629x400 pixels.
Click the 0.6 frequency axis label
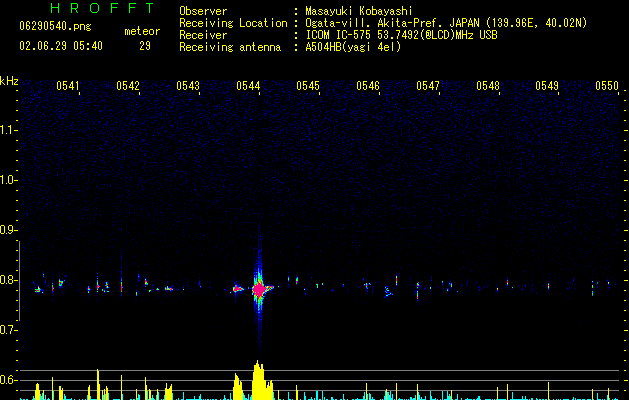(9, 380)
